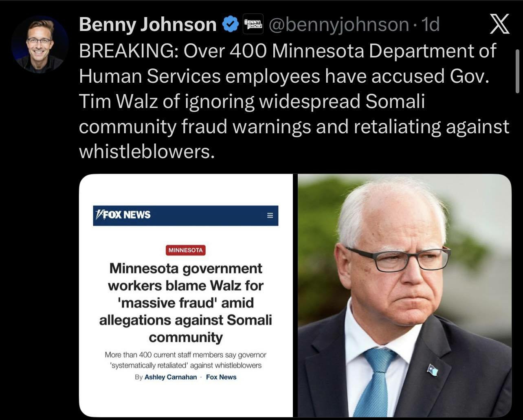The image size is (523, 420).
Task: Click the blue Fox News header bar
Action: (185, 215)
